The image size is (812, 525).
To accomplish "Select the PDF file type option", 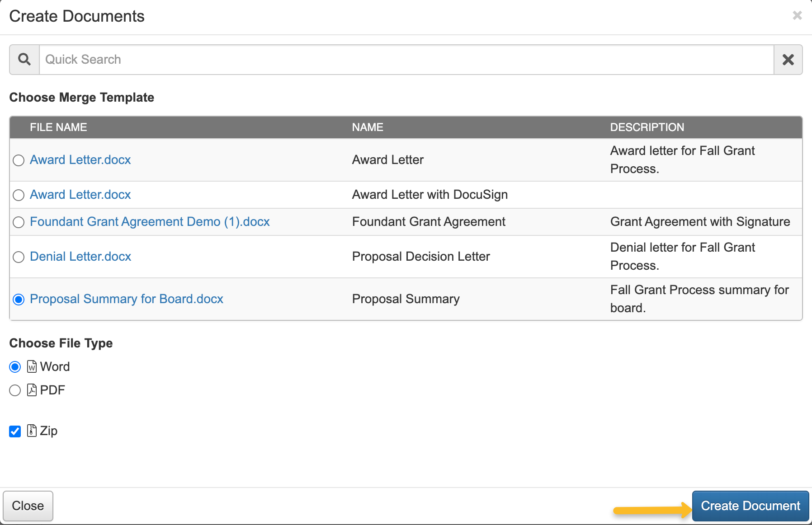I will 14,390.
